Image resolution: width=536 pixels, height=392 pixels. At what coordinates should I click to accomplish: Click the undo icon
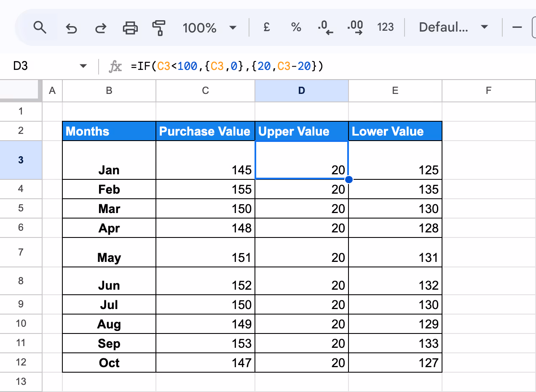(x=71, y=28)
